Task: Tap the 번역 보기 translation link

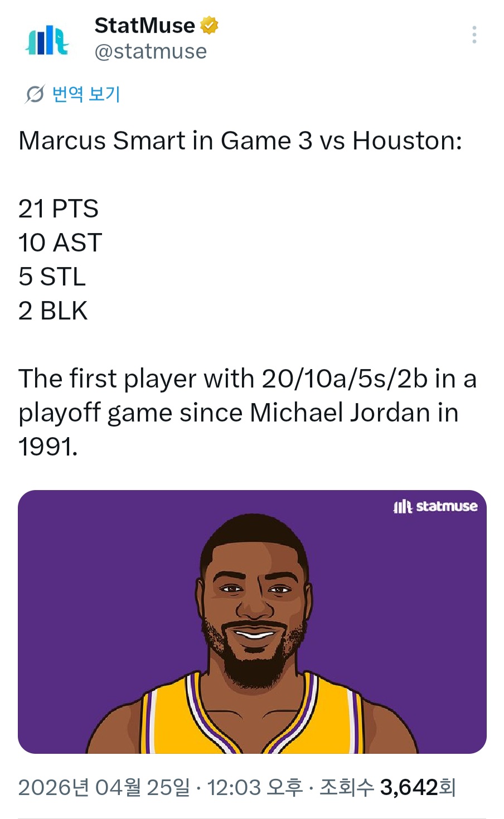Action: [x=86, y=94]
